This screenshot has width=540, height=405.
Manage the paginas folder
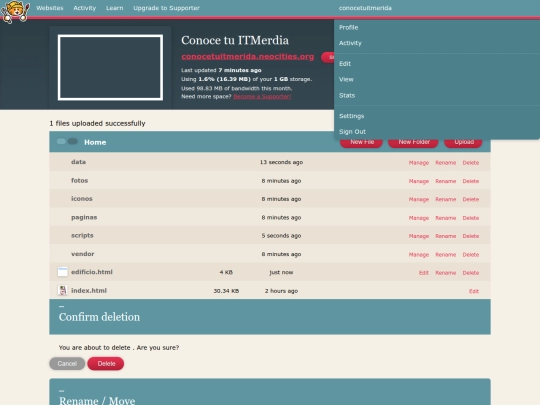coord(419,218)
